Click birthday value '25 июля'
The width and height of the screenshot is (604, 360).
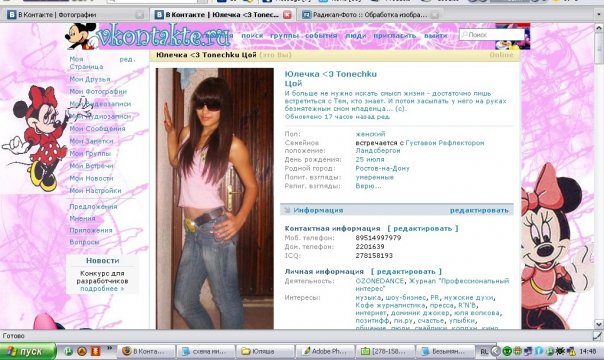370,159
